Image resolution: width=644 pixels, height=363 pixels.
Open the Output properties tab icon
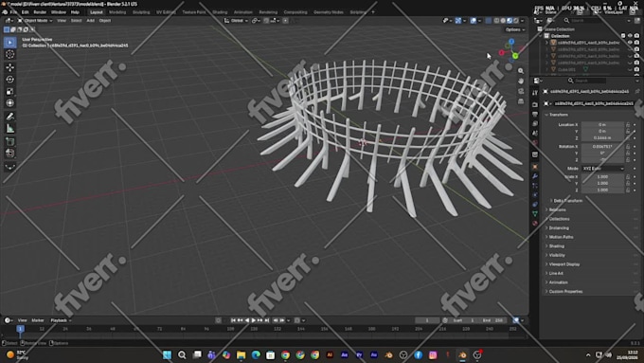[535, 115]
